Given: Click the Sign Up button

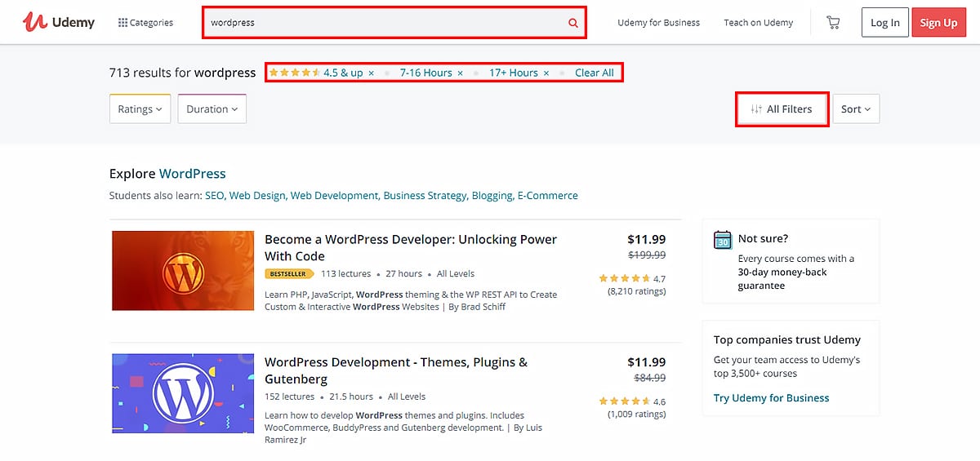Looking at the screenshot, I should [x=938, y=23].
